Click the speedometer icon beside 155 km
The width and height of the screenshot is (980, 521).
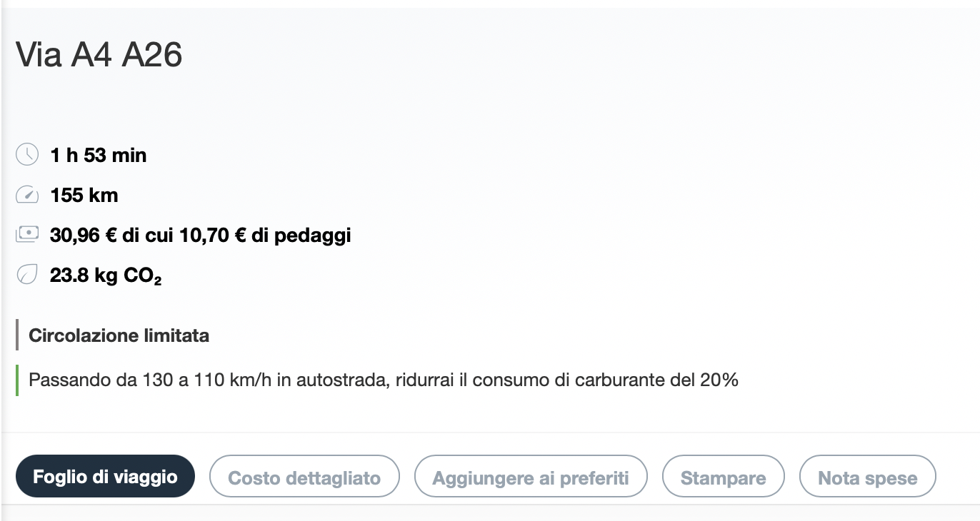pos(26,195)
